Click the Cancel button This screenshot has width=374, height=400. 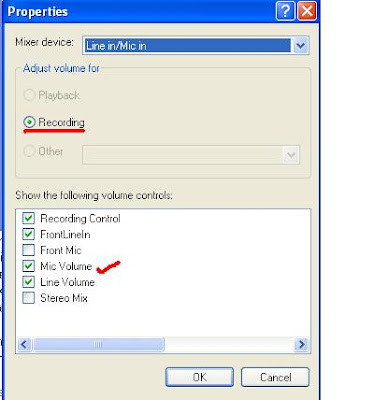275,377
